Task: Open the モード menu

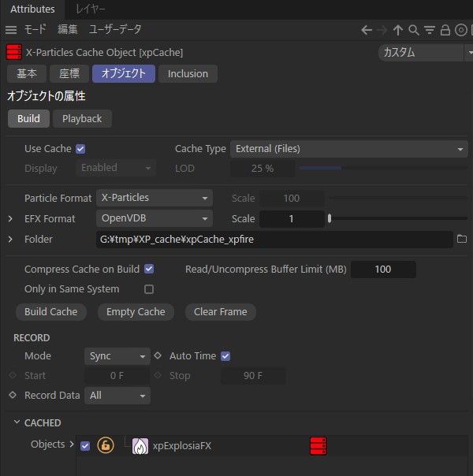Action: (x=35, y=29)
